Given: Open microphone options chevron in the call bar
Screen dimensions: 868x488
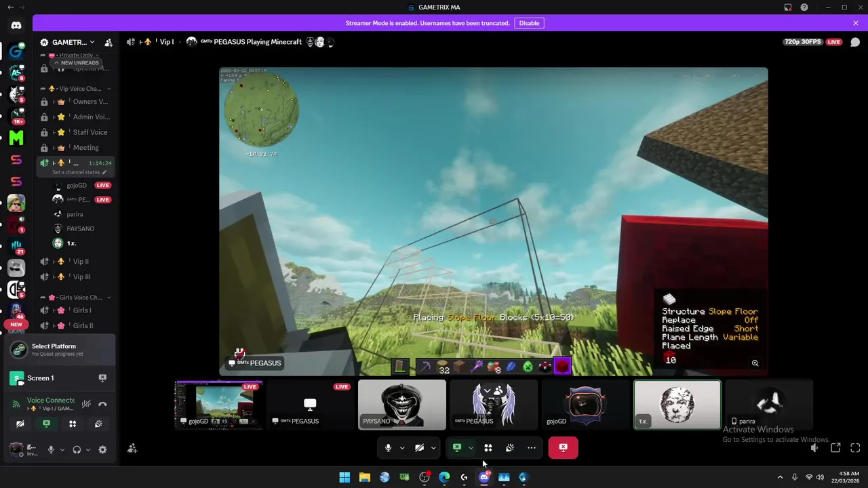Looking at the screenshot, I should pos(402,447).
